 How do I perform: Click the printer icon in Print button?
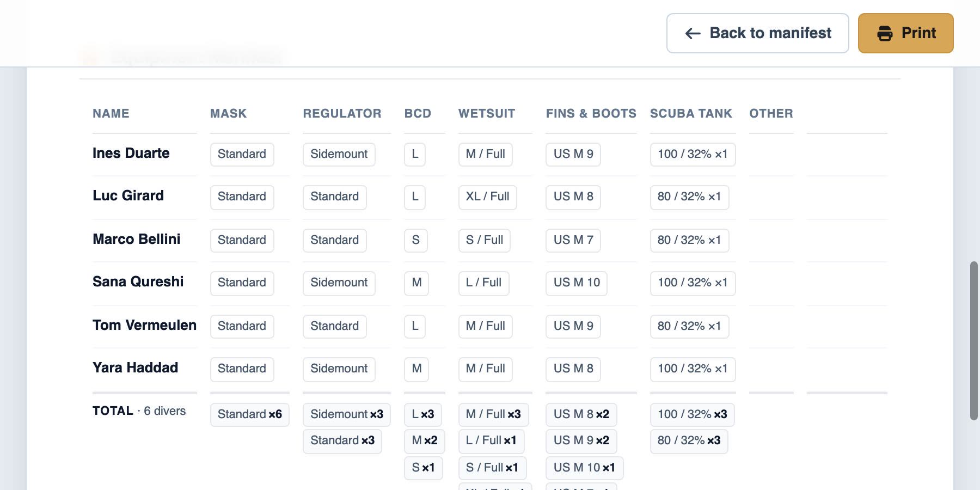pyautogui.click(x=885, y=34)
